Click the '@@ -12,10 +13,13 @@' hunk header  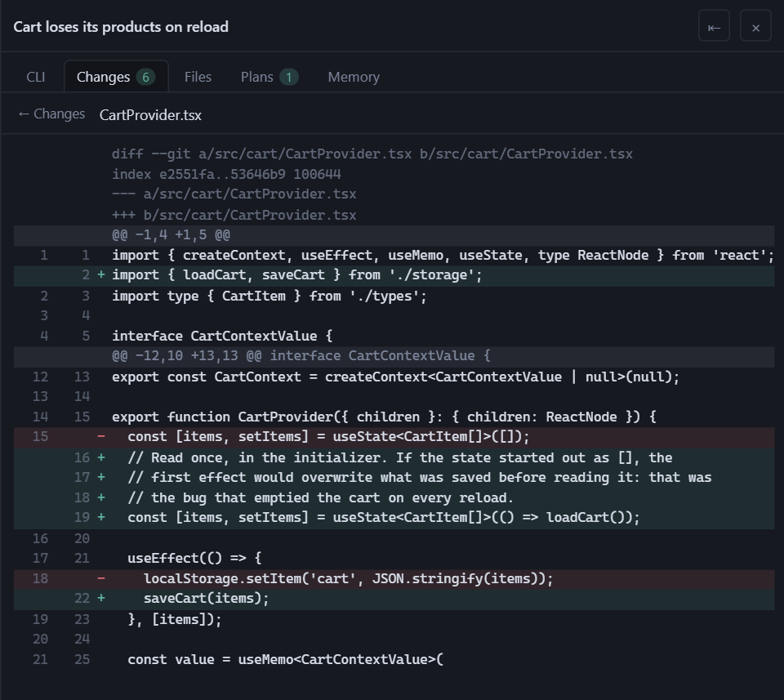point(394,356)
